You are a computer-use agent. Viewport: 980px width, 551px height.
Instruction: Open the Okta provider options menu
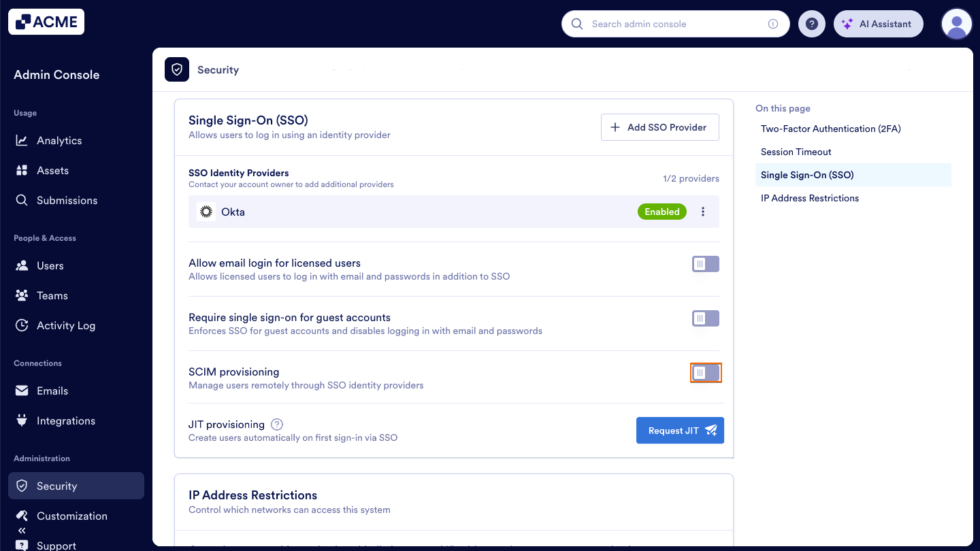pos(703,212)
